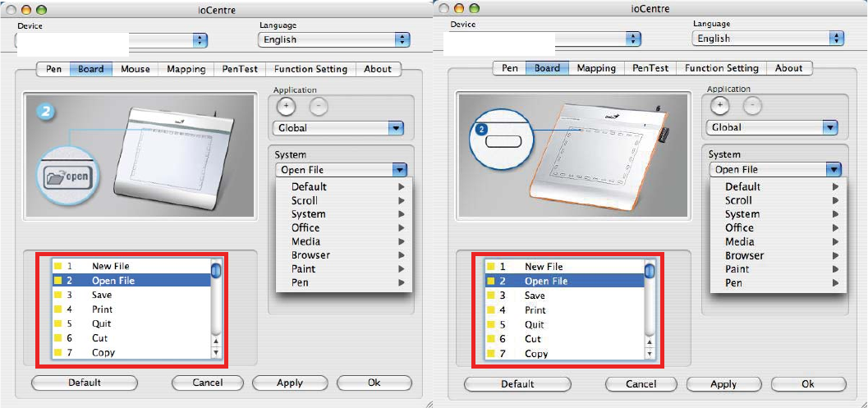
Task: Click Cancel button in left ioCentre window
Action: click(208, 383)
